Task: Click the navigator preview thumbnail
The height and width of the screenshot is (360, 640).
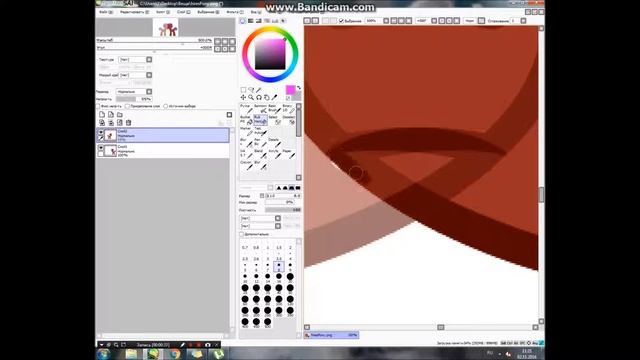Action: point(165,27)
